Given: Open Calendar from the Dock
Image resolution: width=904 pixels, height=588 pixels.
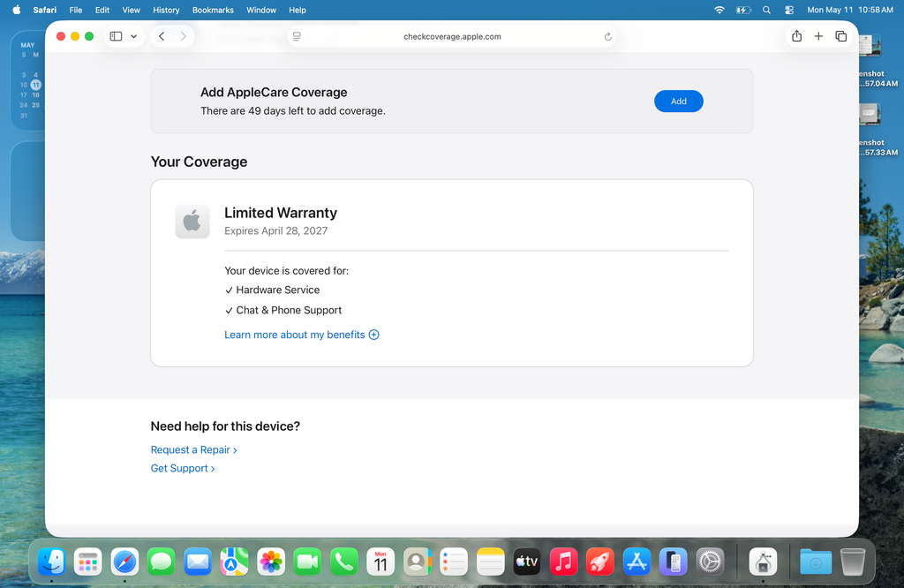Looking at the screenshot, I should [380, 562].
